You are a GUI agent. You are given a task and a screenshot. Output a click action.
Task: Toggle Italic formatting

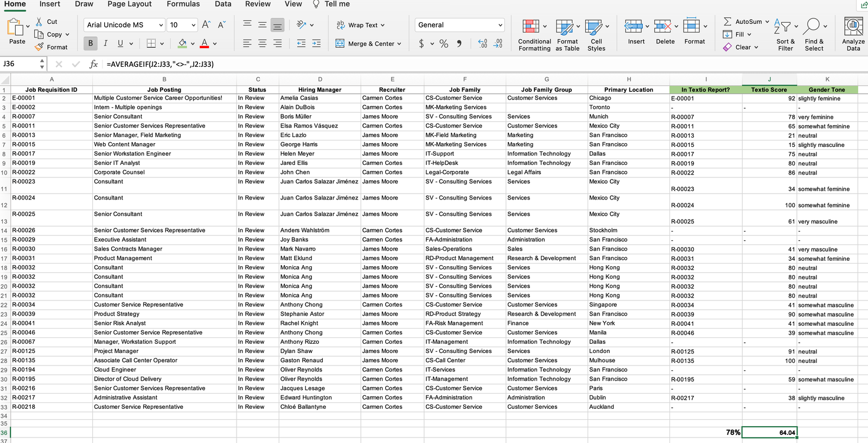[x=105, y=43]
